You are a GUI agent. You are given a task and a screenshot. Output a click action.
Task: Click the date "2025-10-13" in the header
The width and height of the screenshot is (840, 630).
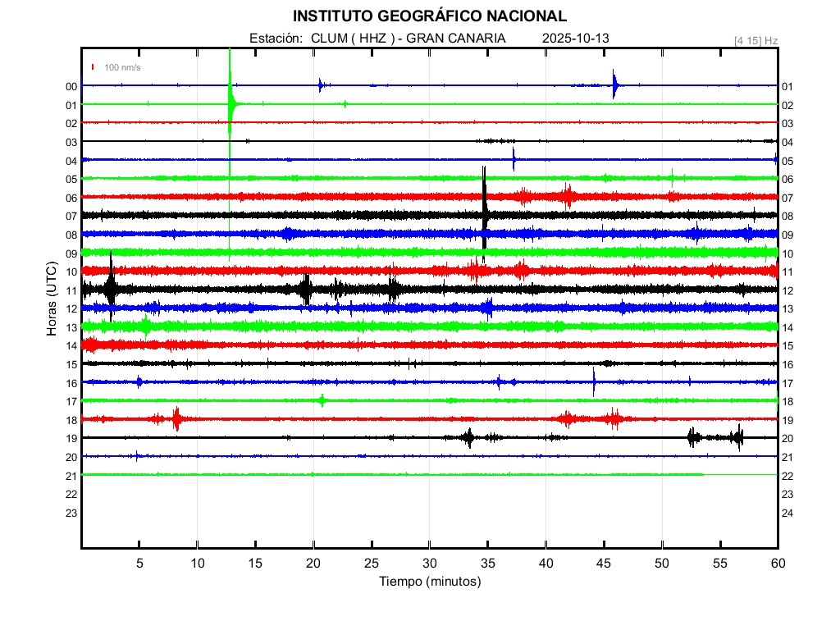[575, 39]
